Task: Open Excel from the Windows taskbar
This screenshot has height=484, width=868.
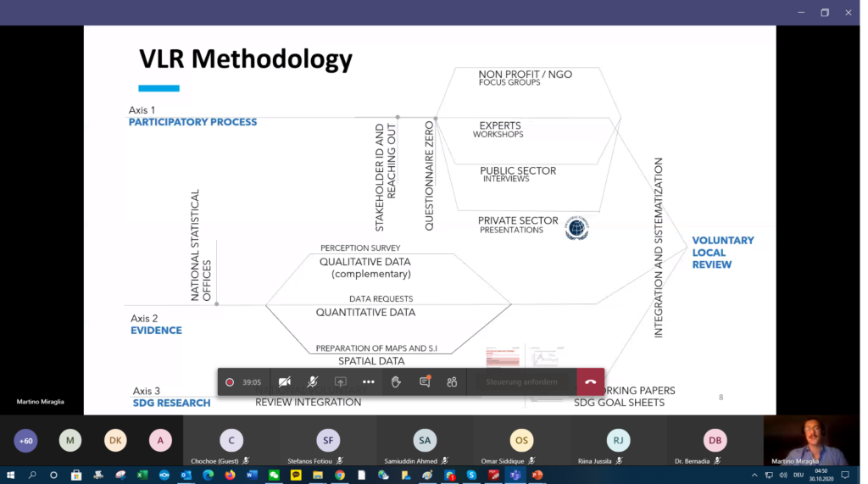Action: [x=142, y=476]
